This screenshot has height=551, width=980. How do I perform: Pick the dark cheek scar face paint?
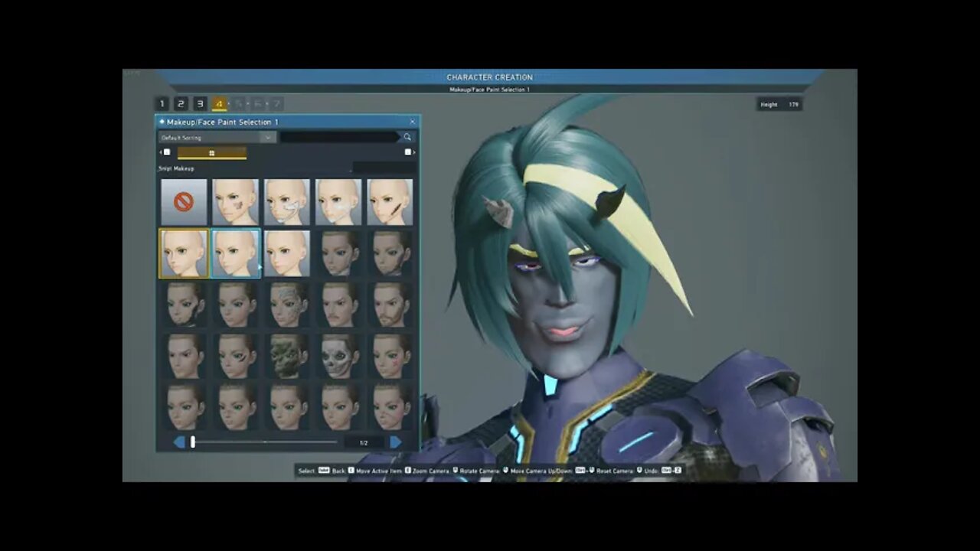coord(390,202)
